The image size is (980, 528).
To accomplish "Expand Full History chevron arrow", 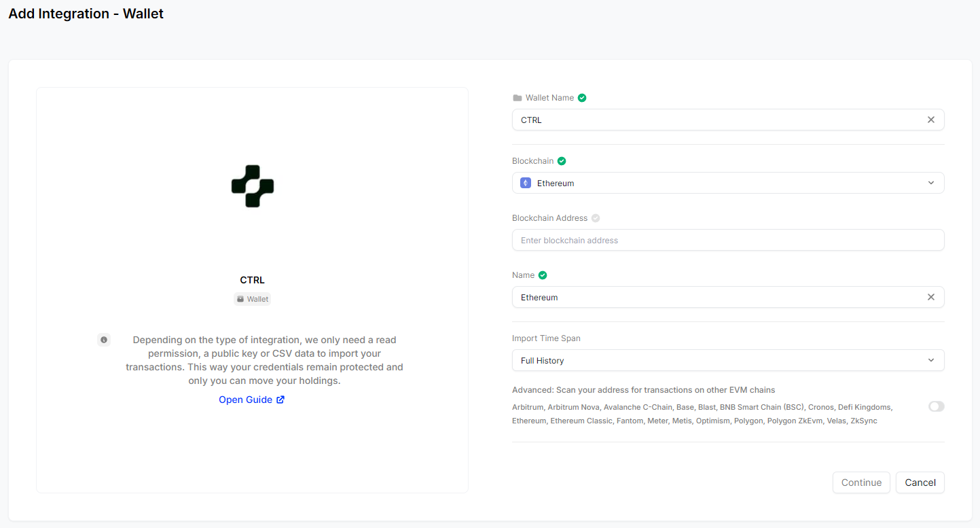I will coord(931,360).
